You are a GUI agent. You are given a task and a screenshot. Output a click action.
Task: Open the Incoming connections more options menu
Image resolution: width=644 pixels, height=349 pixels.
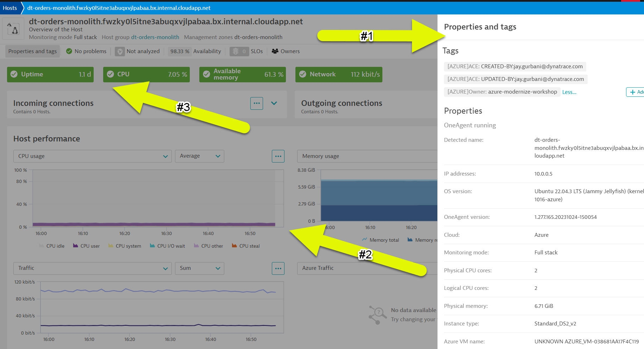pos(257,103)
